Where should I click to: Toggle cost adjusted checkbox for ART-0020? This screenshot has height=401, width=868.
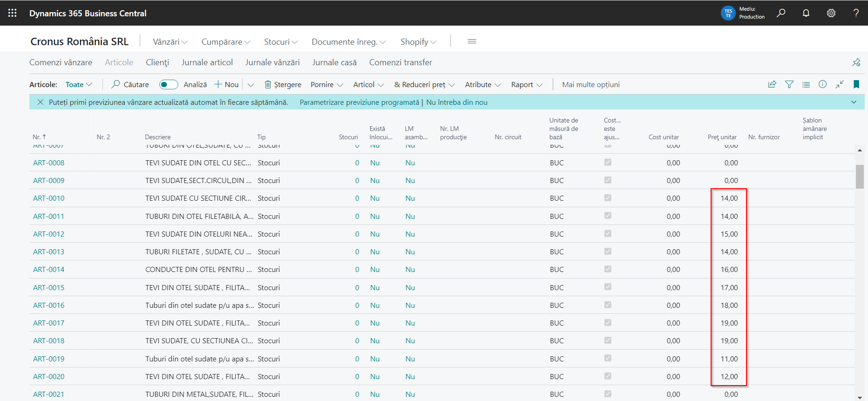point(608,376)
